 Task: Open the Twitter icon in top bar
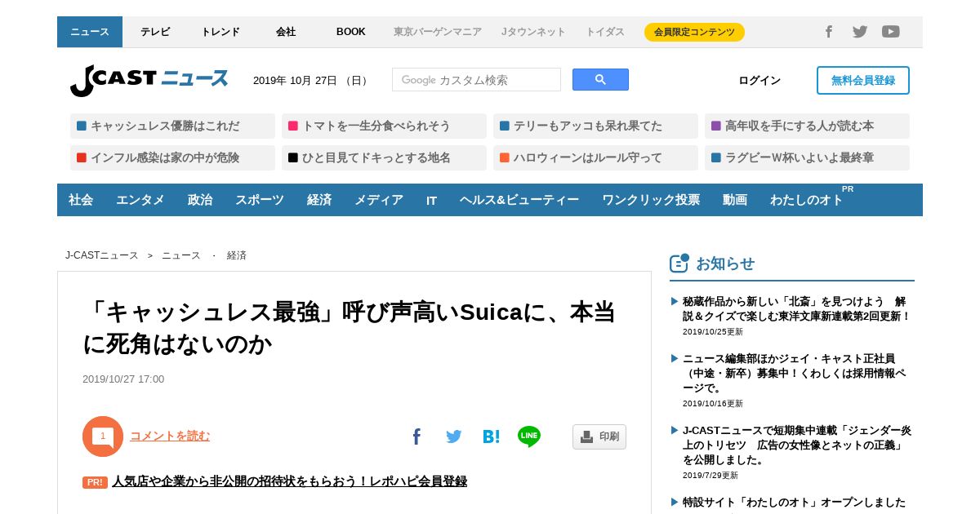point(860,32)
